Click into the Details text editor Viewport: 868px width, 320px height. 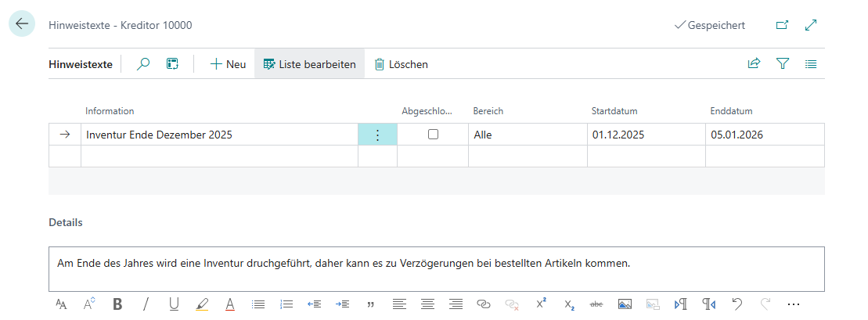point(437,269)
